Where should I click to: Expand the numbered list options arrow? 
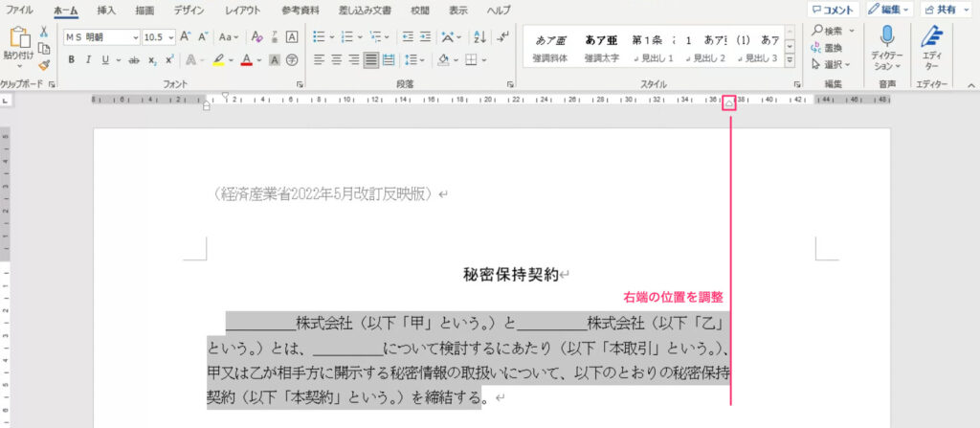click(x=360, y=37)
